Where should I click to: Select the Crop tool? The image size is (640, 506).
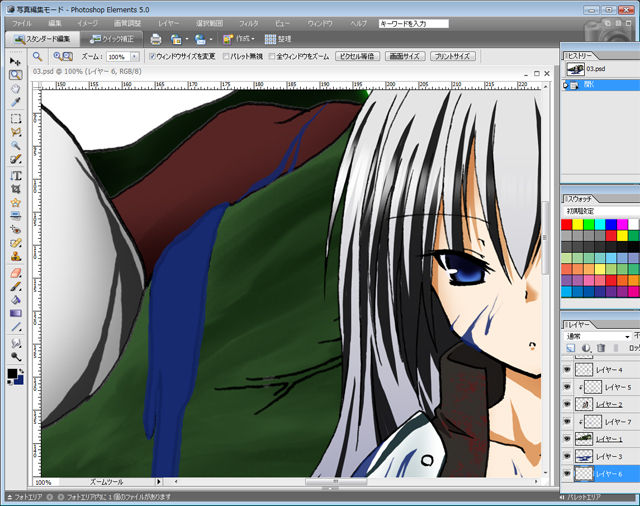point(16,189)
